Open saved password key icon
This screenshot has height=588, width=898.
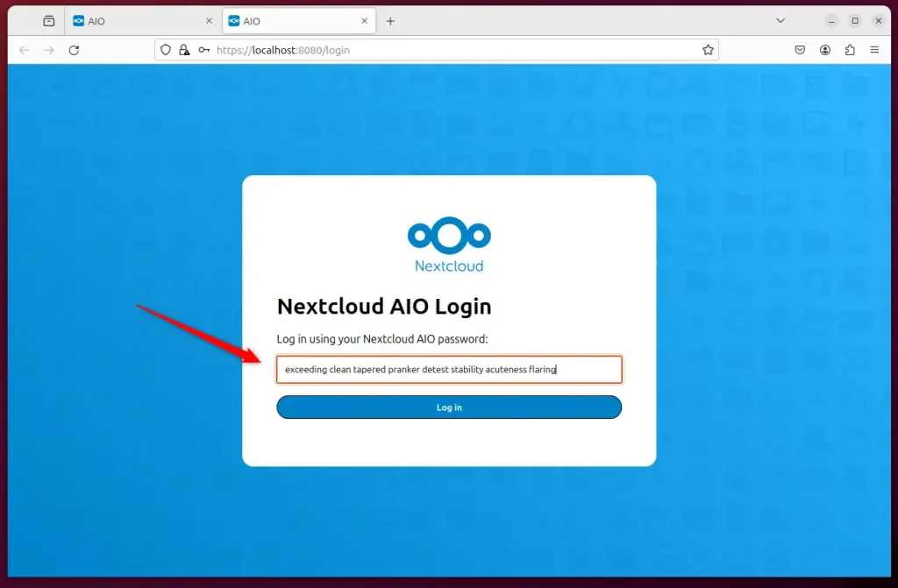click(203, 50)
